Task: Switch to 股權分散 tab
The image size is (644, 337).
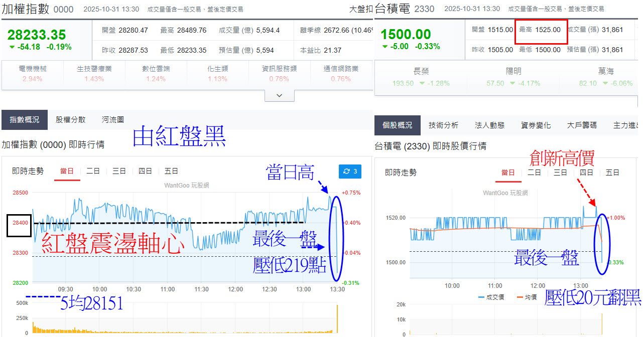Action: click(70, 120)
